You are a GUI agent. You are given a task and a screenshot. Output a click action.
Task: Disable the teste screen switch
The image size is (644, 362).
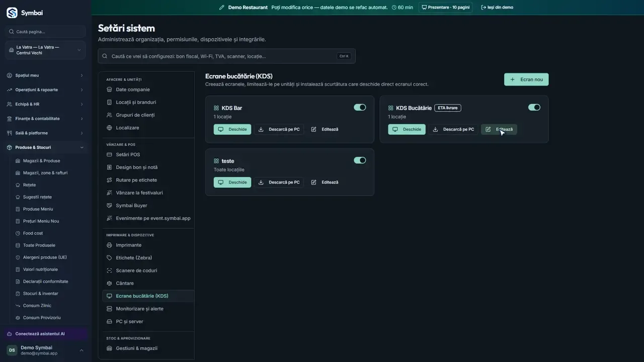[x=360, y=160]
